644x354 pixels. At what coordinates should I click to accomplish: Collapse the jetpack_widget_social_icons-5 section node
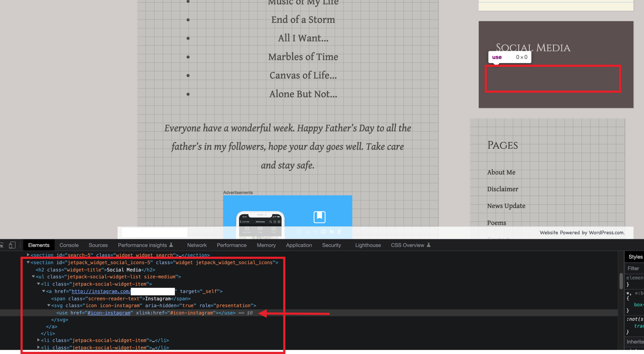click(28, 262)
